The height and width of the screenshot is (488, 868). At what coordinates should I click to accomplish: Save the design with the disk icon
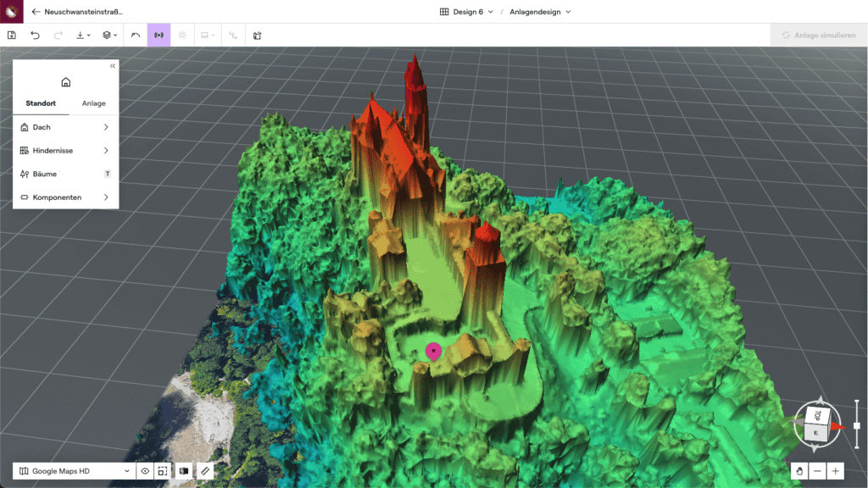(x=12, y=36)
